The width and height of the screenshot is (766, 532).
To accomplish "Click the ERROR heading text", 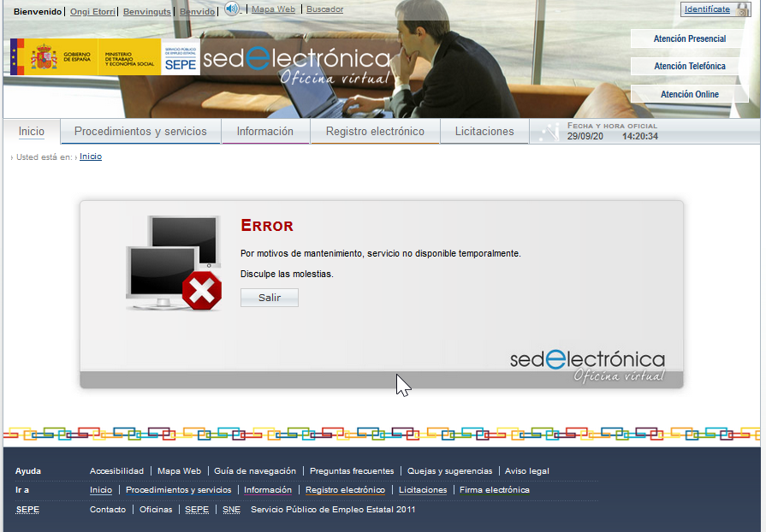I will 267,225.
